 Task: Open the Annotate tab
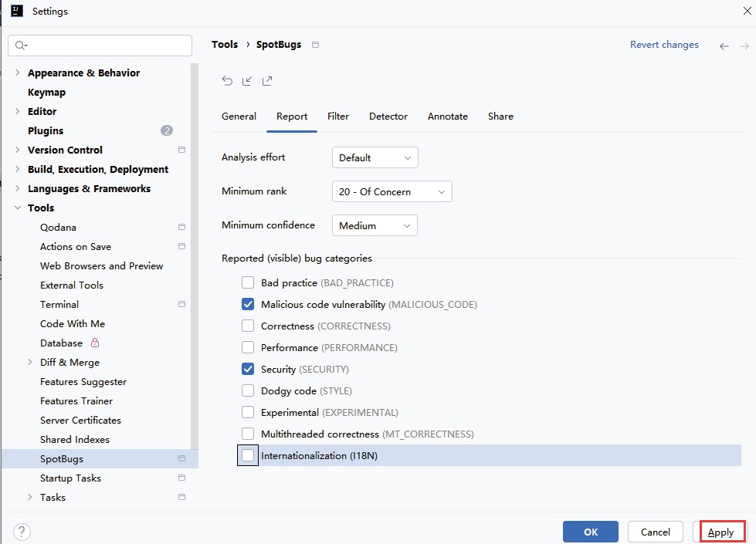pyautogui.click(x=447, y=117)
